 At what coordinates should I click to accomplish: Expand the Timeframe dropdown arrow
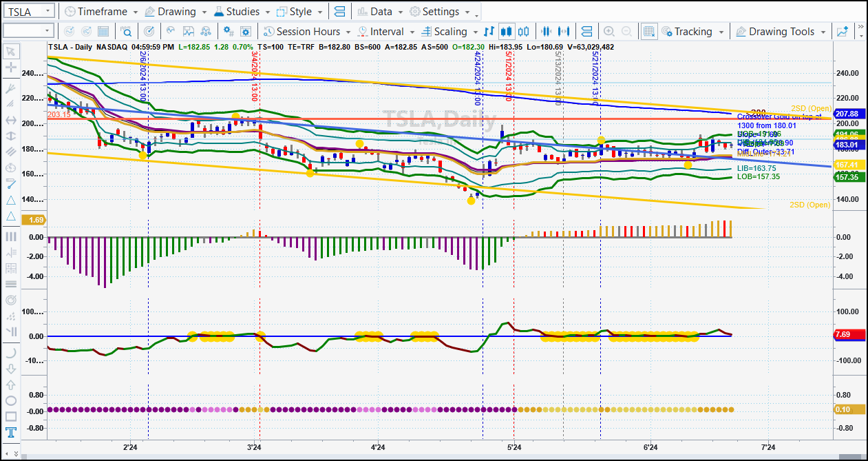click(136, 12)
